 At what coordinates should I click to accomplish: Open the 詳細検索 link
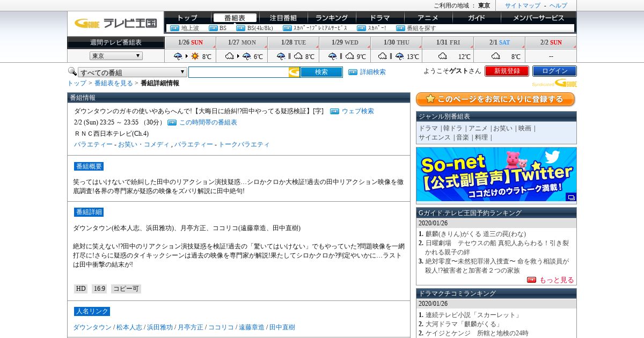[372, 72]
